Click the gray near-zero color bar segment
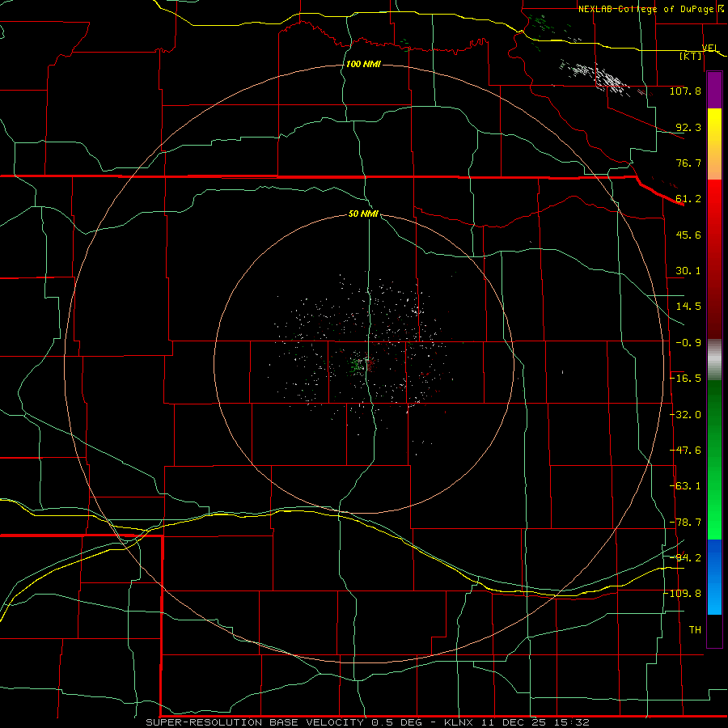 point(714,360)
